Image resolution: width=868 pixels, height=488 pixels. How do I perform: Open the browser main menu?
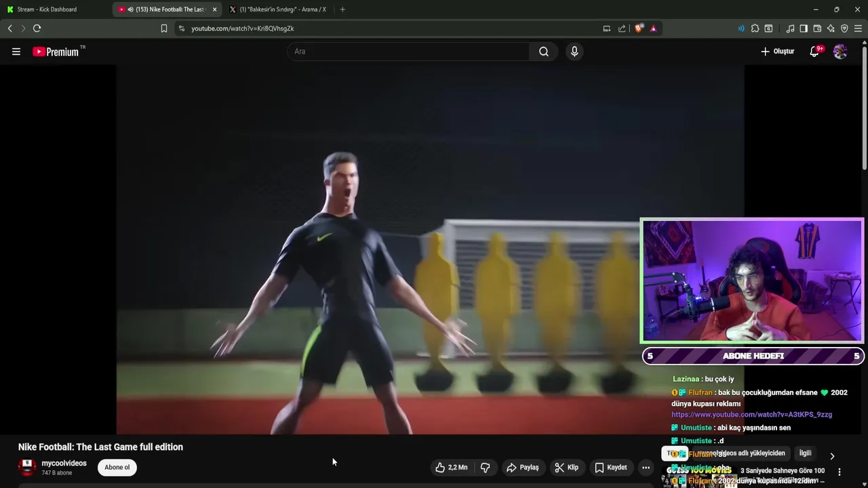tap(858, 28)
